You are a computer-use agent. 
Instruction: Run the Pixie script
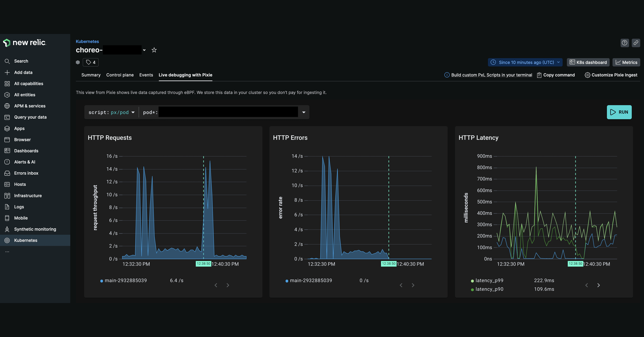point(619,112)
